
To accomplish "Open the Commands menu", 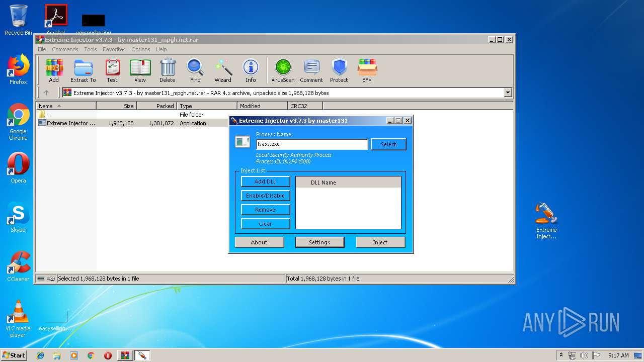I will (x=65, y=49).
